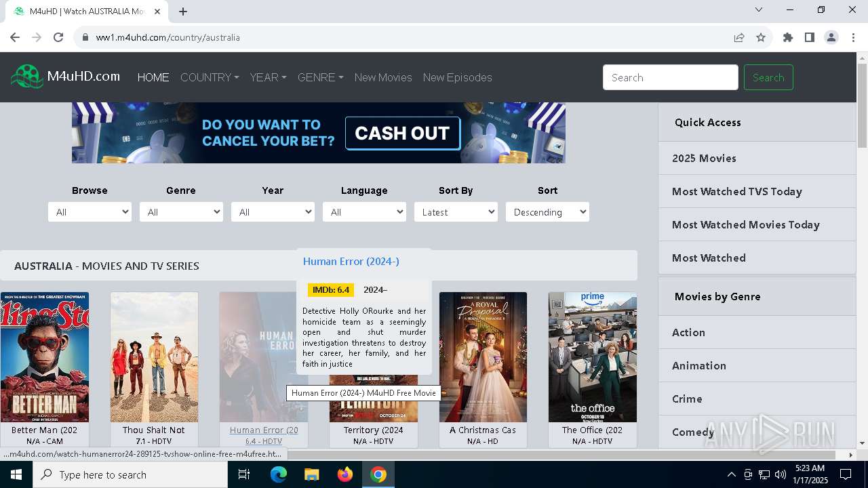Open the Thou Shalt Not poster

click(x=155, y=357)
